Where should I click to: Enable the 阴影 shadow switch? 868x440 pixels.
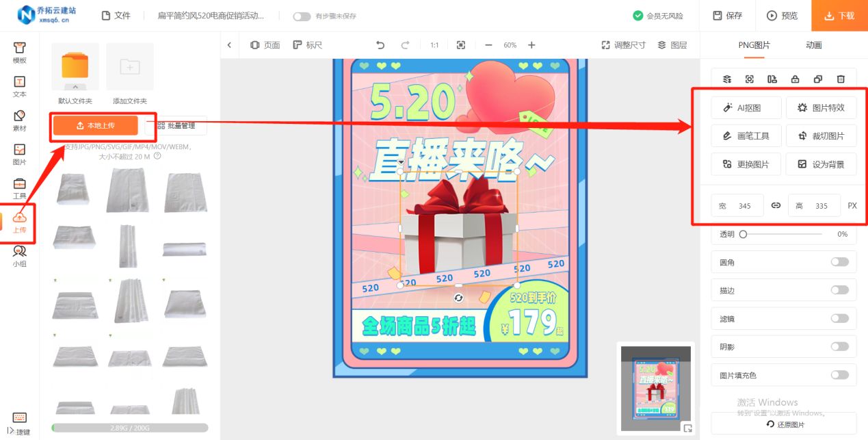coord(840,346)
